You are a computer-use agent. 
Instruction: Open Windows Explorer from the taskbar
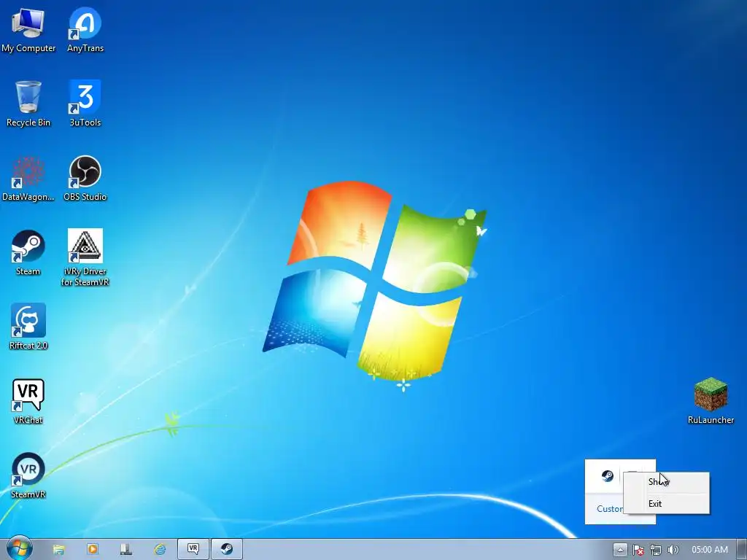58,550
